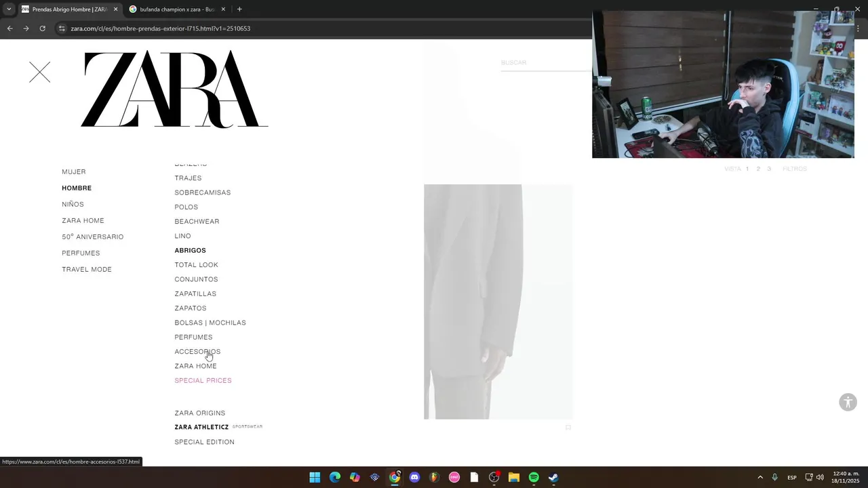The height and width of the screenshot is (488, 868).
Task: Open the BEACHWEAR category
Action: 197,222
